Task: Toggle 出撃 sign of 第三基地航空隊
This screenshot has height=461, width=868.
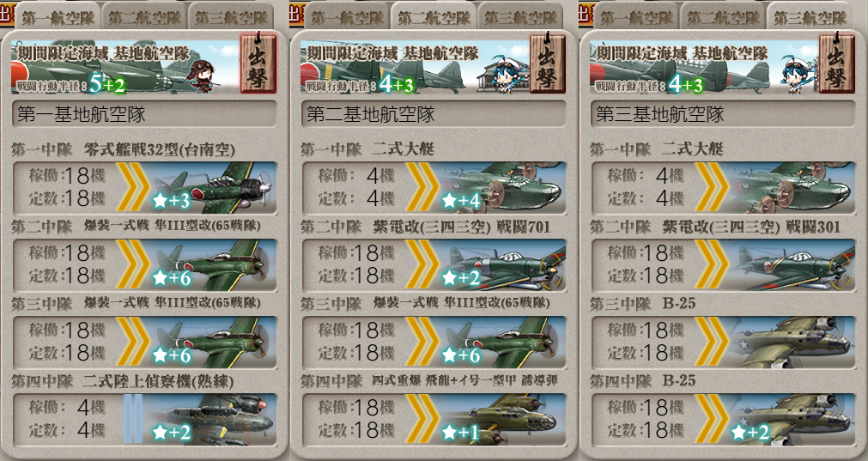Action: (x=836, y=62)
